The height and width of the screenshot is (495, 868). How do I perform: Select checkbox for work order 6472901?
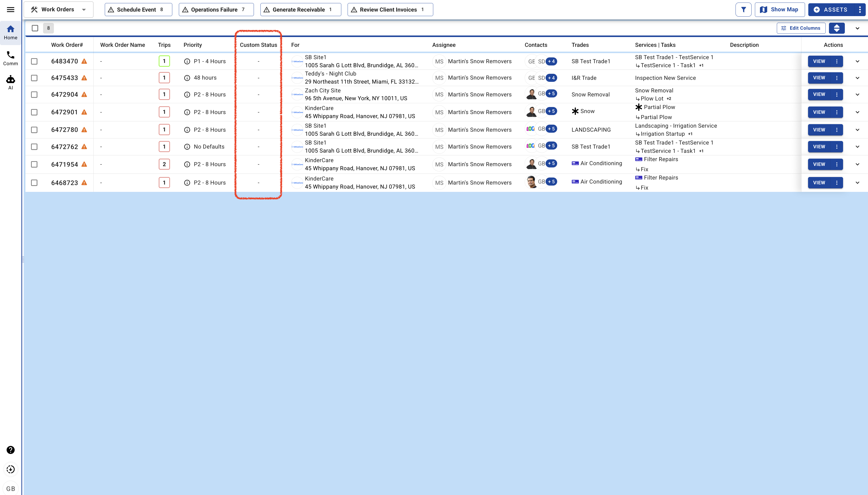(x=34, y=112)
